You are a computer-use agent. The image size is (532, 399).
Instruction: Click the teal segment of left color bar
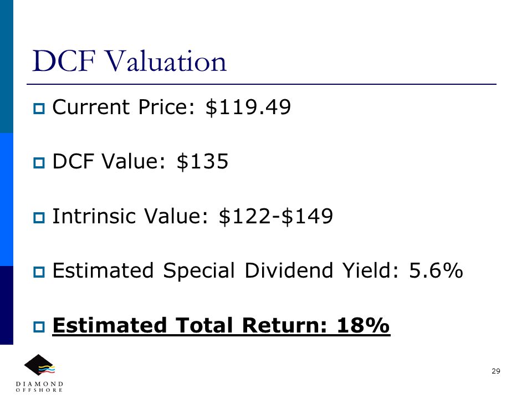tap(7, 66)
